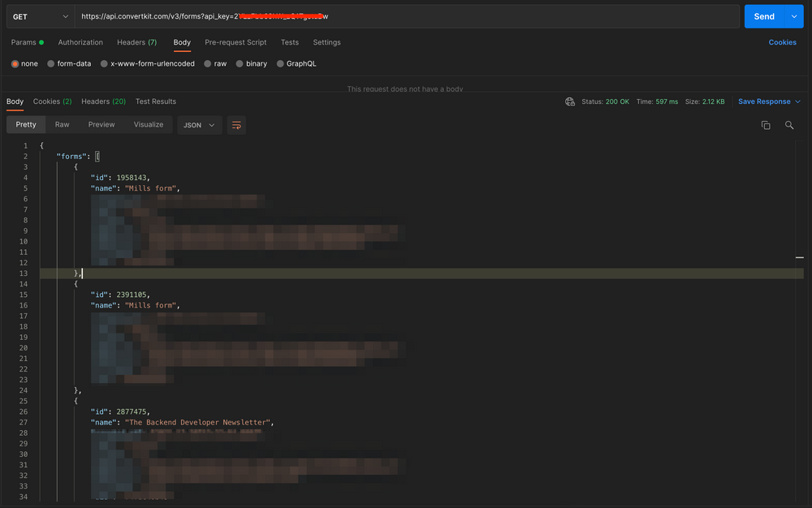Image resolution: width=812 pixels, height=508 pixels.
Task: Choose the GraphQL body format
Action: pyautogui.click(x=296, y=63)
